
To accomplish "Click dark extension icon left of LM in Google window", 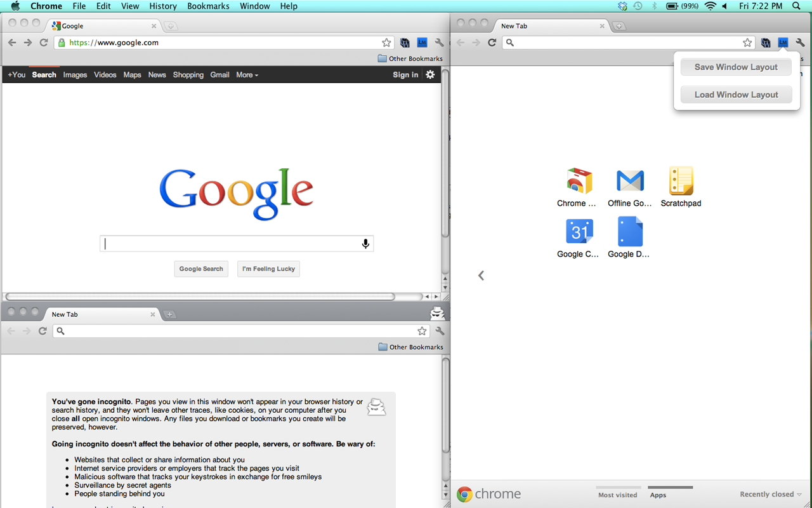I will tap(405, 43).
